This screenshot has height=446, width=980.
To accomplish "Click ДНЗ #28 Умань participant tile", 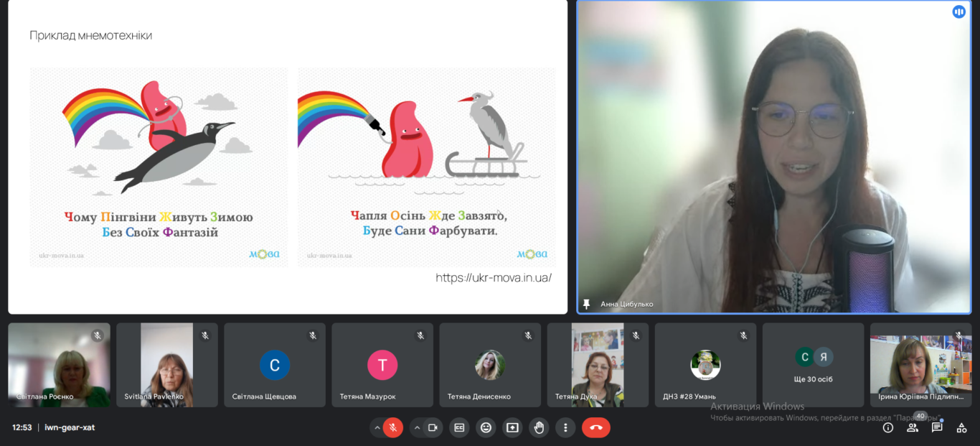I will 706,365.
